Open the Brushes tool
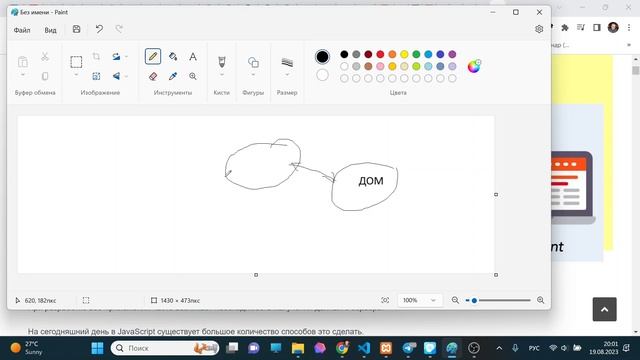The height and width of the screenshot is (360, 640). pyautogui.click(x=222, y=62)
